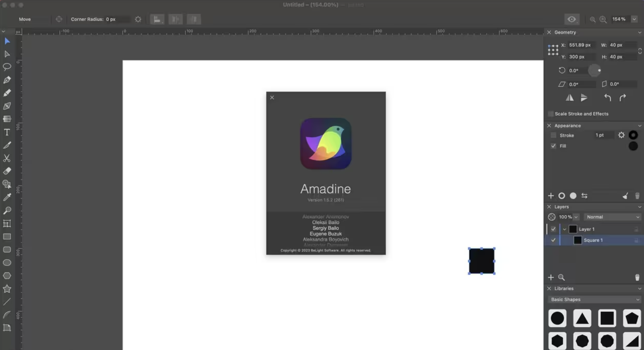Image resolution: width=644 pixels, height=350 pixels.
Task: Pick the pentagon shape from Basic Shapes
Action: pos(632,318)
